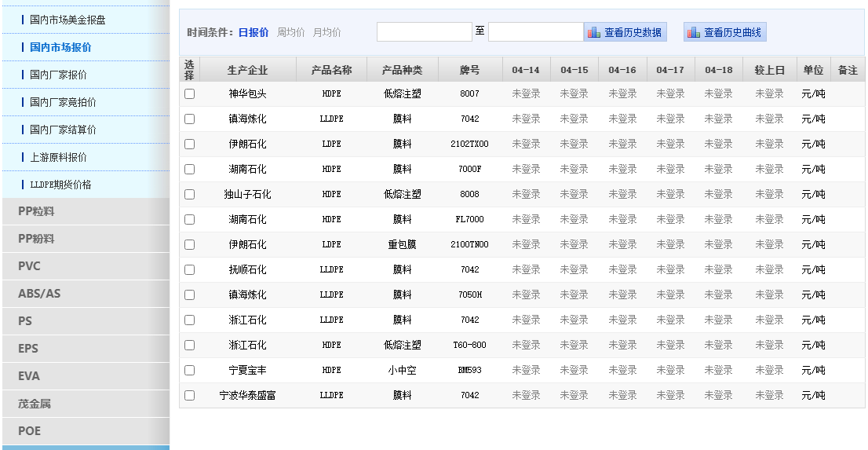Select LLDPE期货价格 in the sidebar
The image size is (868, 450).
[60, 185]
